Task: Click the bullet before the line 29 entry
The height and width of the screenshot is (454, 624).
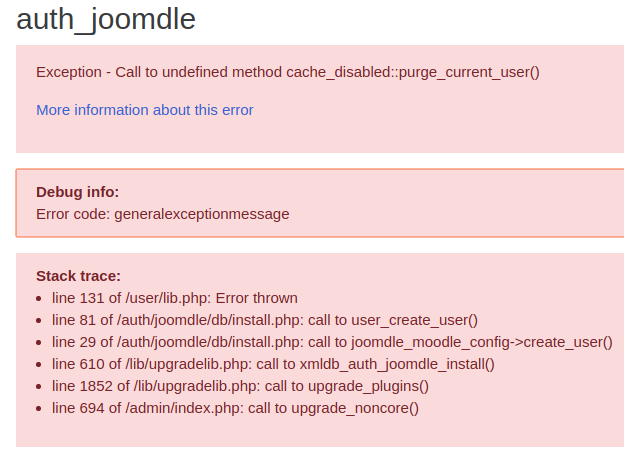Action: pos(39,343)
